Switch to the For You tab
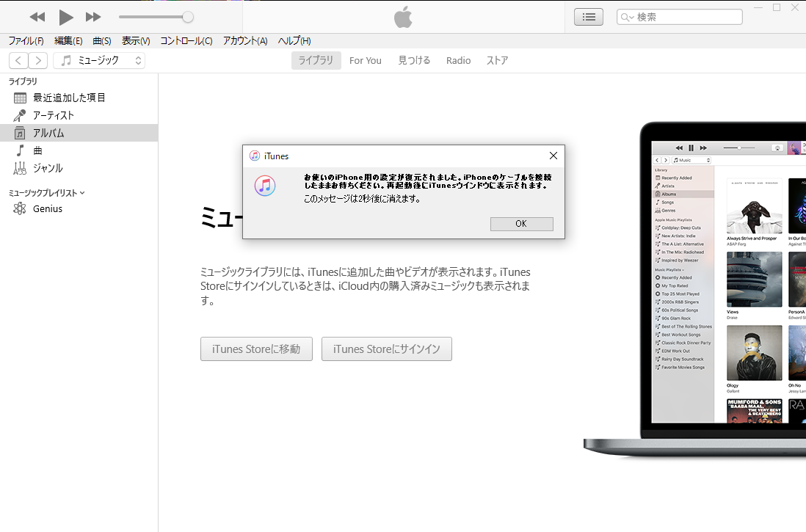 (x=365, y=61)
